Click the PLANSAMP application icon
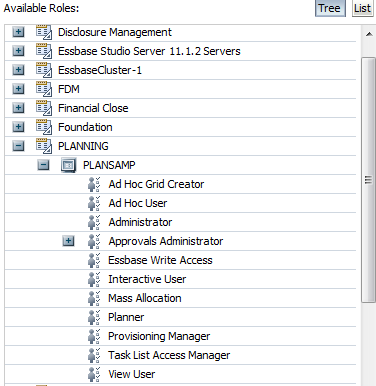This screenshot has width=376, height=386. pos(69,165)
